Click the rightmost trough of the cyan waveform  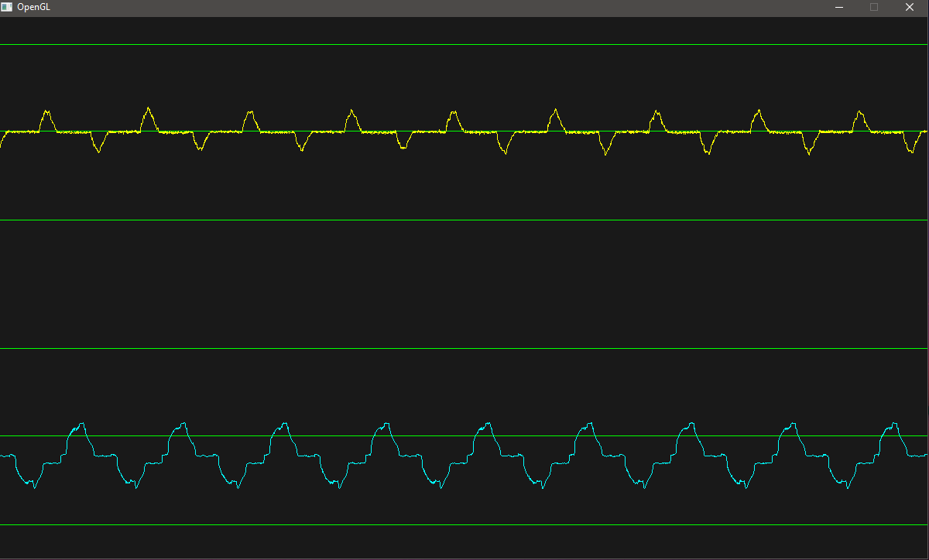tap(846, 487)
